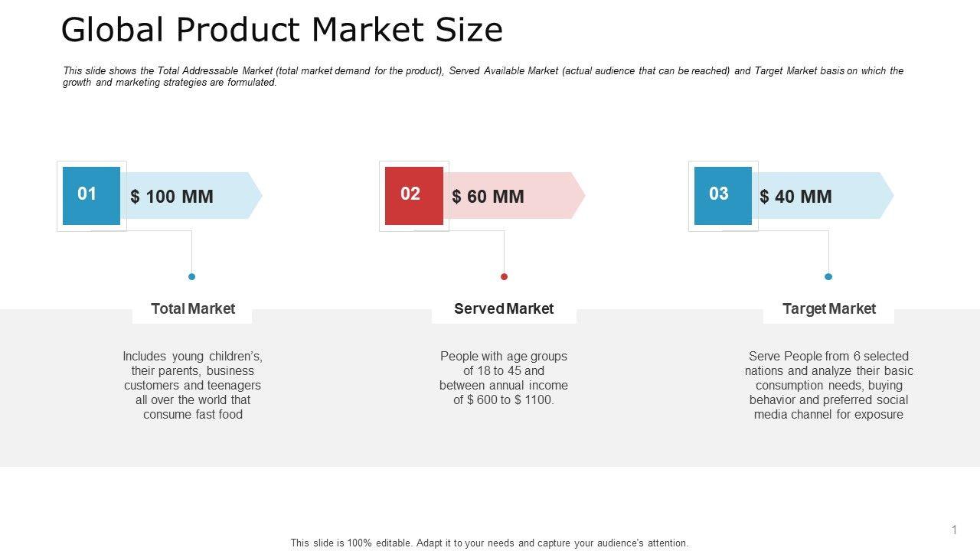This screenshot has height=551, width=980.
Task: Select the Global Product Market Size title
Action: click(x=282, y=31)
